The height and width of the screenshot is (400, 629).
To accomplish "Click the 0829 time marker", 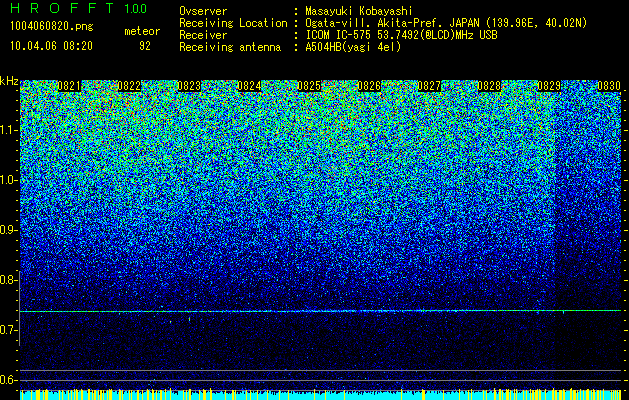I will click(x=549, y=86).
